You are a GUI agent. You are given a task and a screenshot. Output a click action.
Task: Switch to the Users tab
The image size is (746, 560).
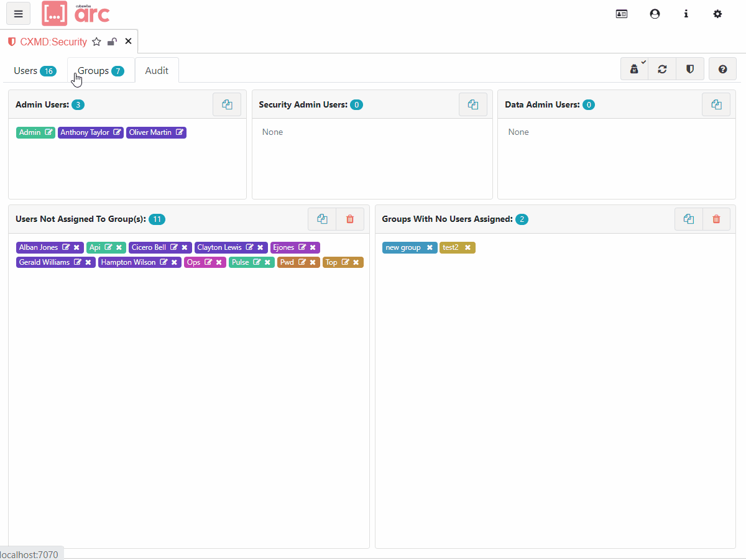pyautogui.click(x=35, y=70)
